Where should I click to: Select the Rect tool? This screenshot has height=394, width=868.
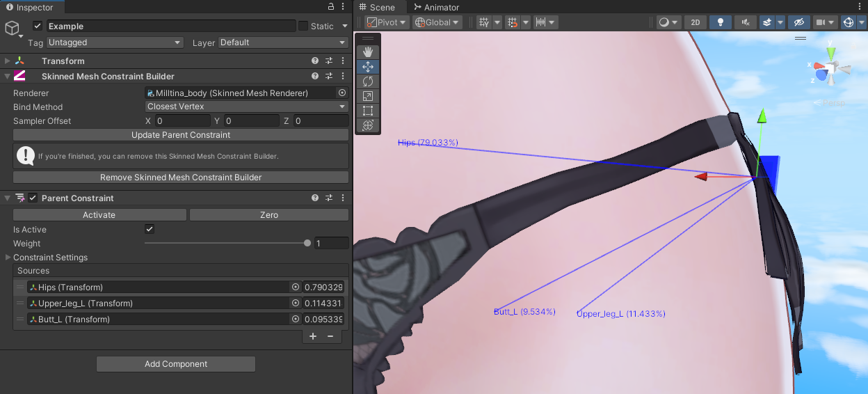(x=368, y=111)
